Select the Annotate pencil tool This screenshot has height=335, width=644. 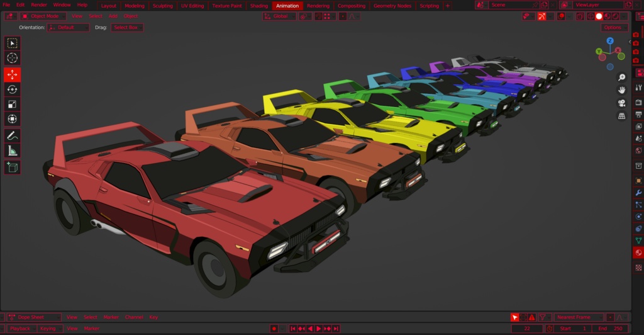click(x=13, y=135)
